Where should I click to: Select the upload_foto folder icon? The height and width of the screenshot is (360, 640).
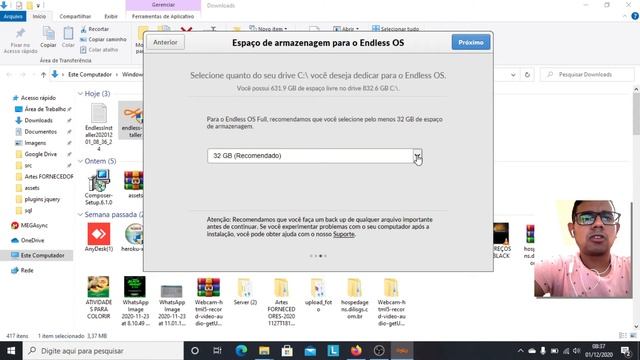pos(318,288)
